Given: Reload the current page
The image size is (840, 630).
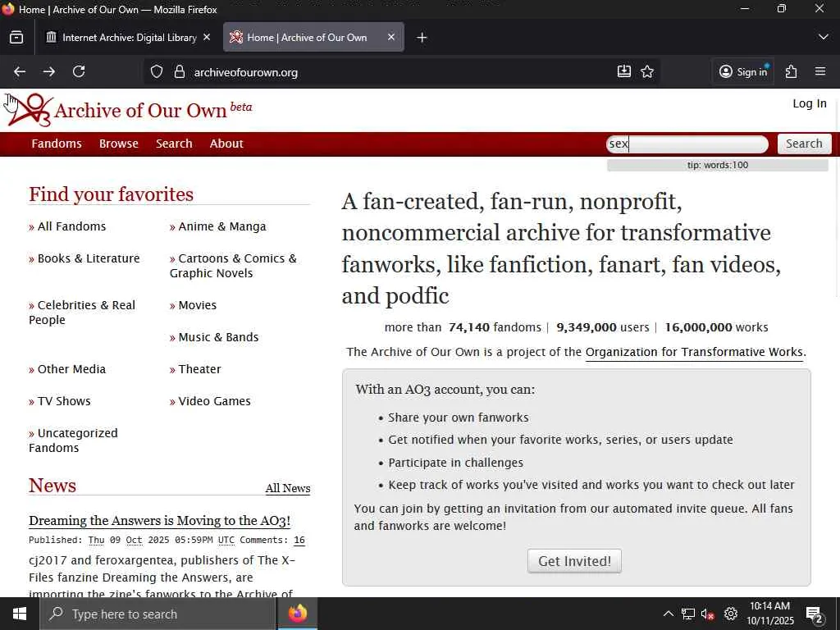Looking at the screenshot, I should point(79,72).
